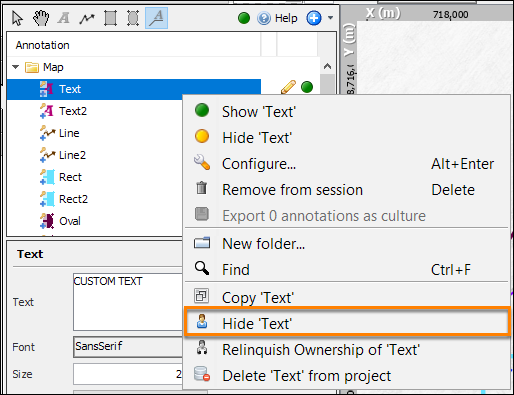Choose Hide 'Text' with amber dot
The height and width of the screenshot is (395, 514).
click(x=347, y=138)
